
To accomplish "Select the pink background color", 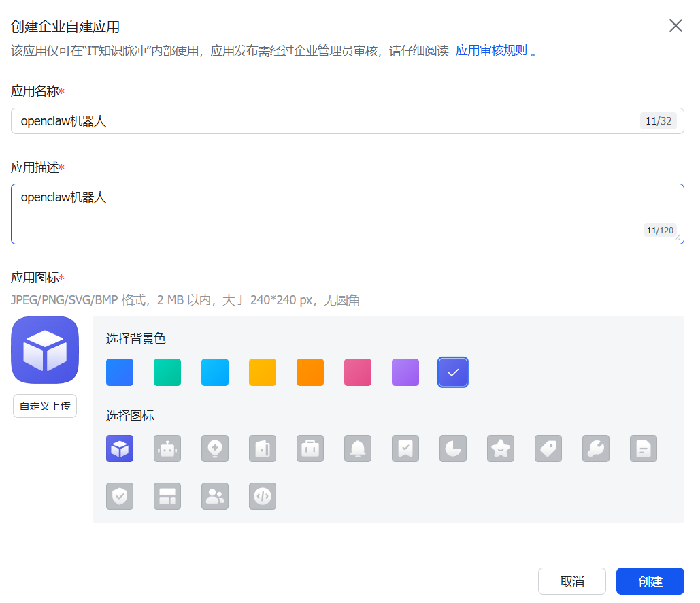I will tap(357, 372).
